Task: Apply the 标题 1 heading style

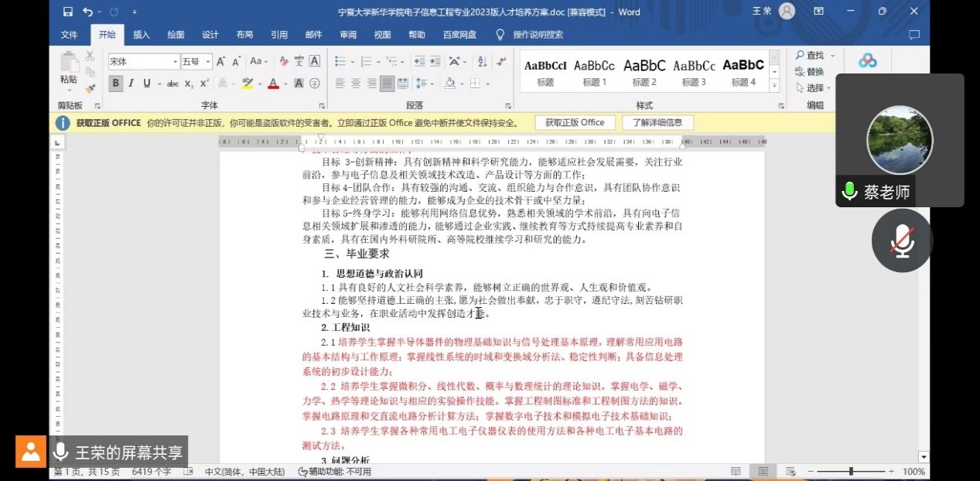Action: click(x=594, y=71)
